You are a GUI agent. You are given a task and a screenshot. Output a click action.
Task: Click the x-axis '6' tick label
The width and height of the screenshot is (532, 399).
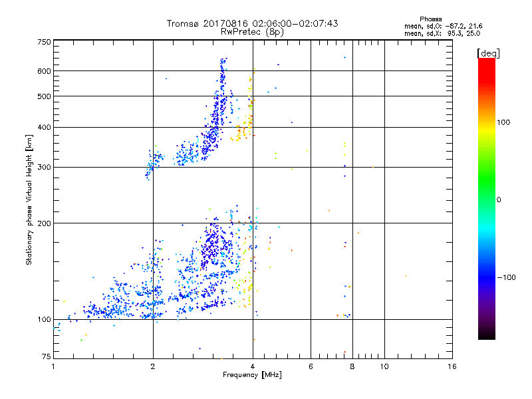click(311, 366)
